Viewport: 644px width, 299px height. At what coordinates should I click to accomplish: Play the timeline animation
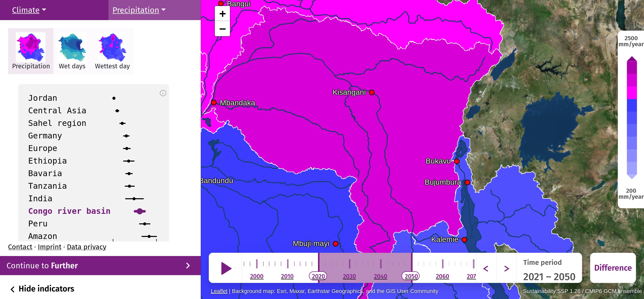click(x=226, y=268)
